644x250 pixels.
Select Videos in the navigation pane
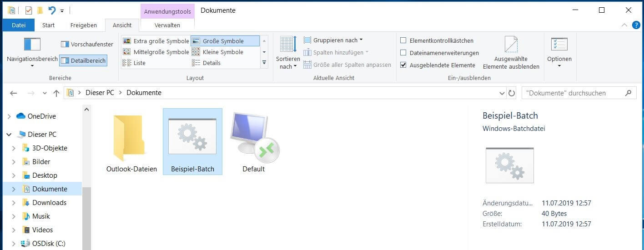pos(42,230)
